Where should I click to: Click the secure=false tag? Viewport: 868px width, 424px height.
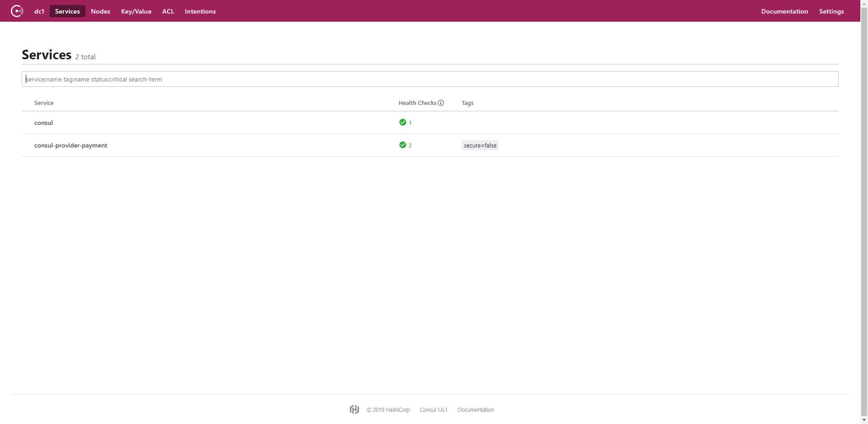tap(480, 145)
